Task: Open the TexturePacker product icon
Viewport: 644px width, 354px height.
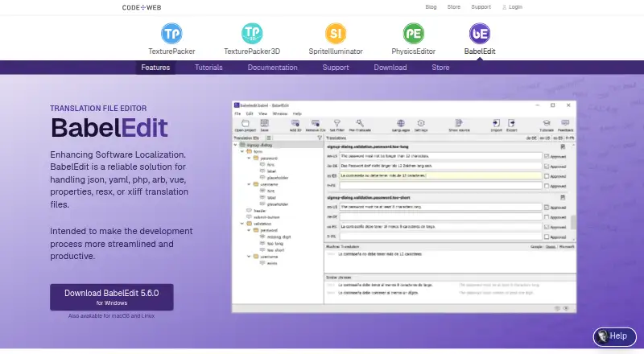Action: pos(171,33)
